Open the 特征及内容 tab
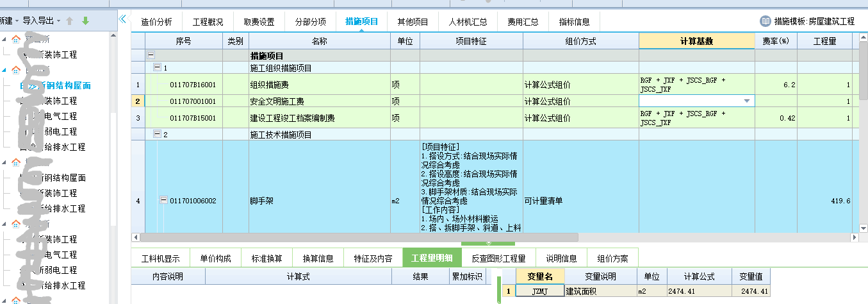This screenshot has width=868, height=304. click(x=373, y=258)
